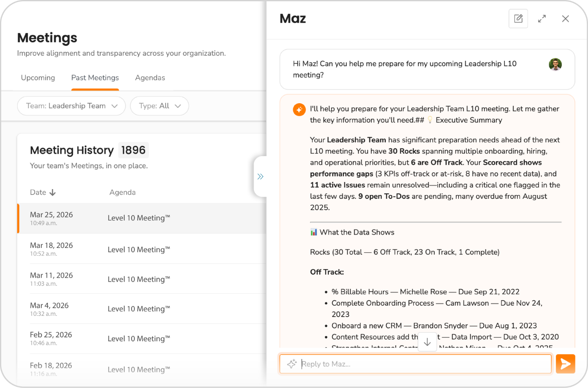Collapse the chat using the double chevron
The image size is (588, 388).
[260, 177]
